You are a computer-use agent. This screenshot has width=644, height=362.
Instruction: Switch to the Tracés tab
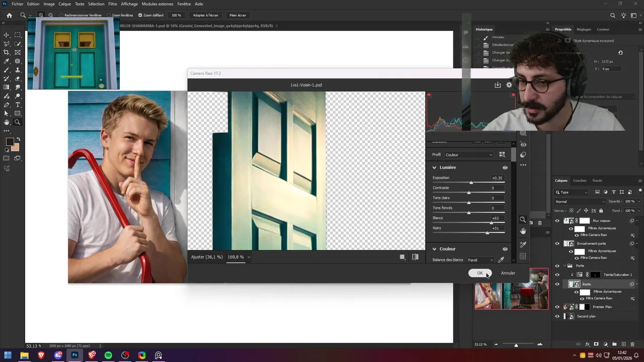[597, 180]
